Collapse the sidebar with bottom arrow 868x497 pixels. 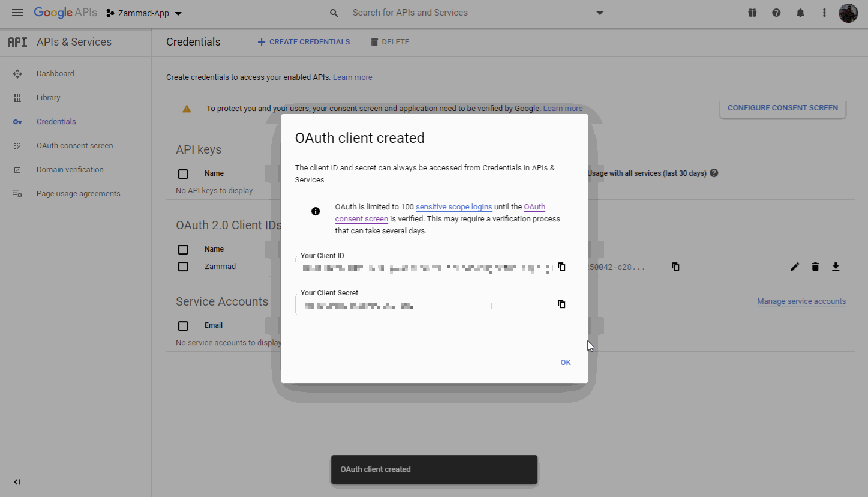(17, 482)
